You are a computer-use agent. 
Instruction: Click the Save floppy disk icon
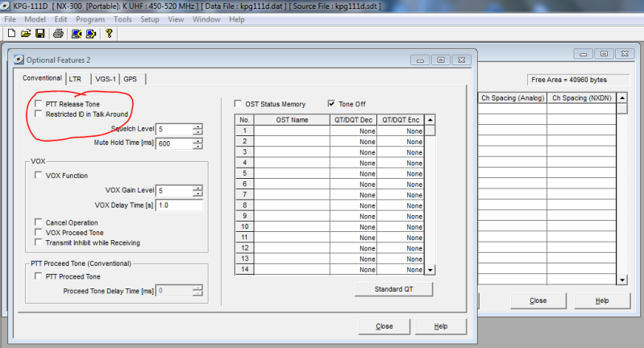pos(39,33)
